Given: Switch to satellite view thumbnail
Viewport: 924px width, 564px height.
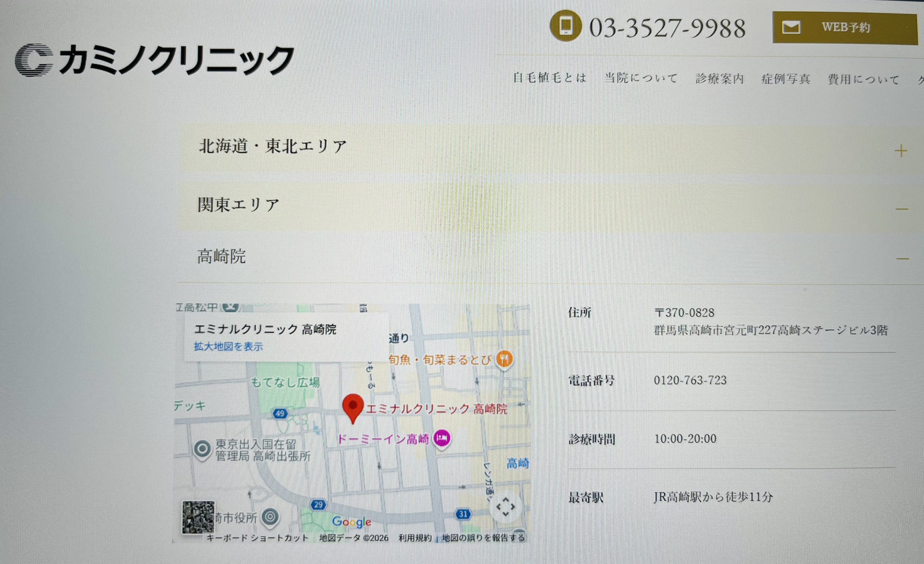Looking at the screenshot, I should click(198, 517).
